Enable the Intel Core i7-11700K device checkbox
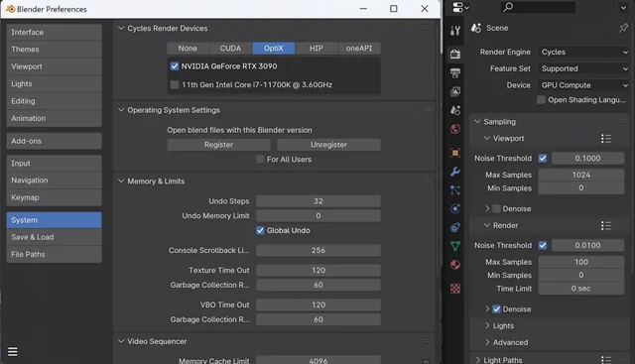This screenshot has height=364, width=635. 175,84
